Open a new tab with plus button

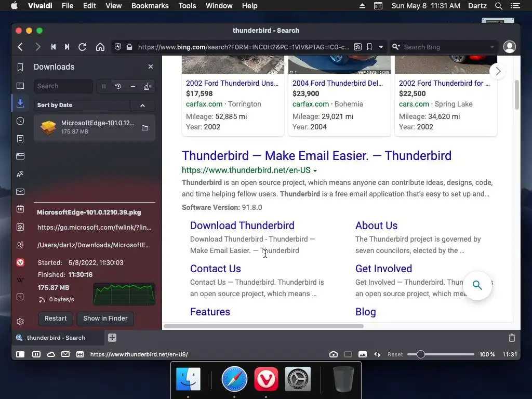112,338
